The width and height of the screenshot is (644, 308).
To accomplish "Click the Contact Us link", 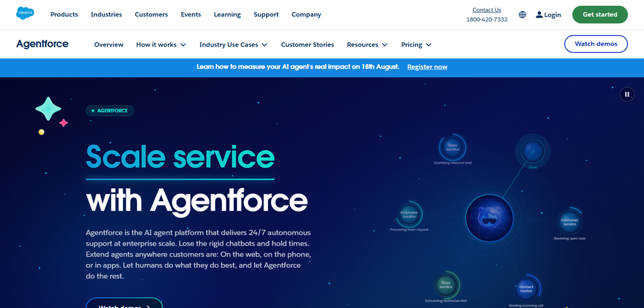I will tap(487, 10).
